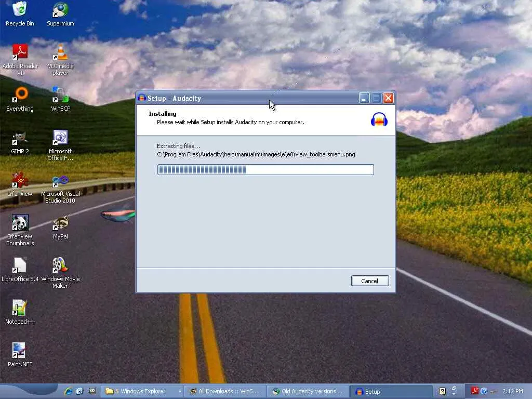Screen dimensions: 532x399
Task: Expand the Windows Explorer group dropdown arrow
Action: tap(180, 392)
